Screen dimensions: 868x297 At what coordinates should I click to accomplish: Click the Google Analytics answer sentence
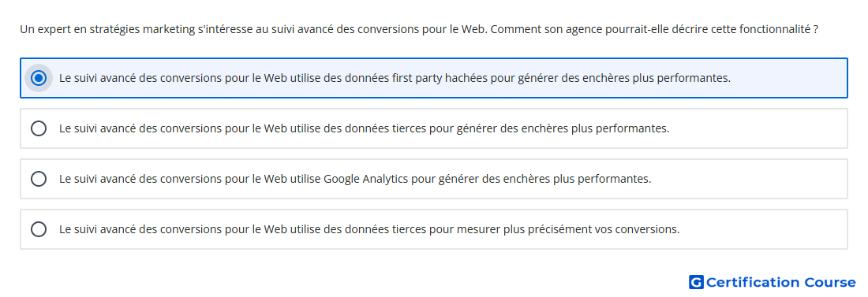[x=355, y=179]
